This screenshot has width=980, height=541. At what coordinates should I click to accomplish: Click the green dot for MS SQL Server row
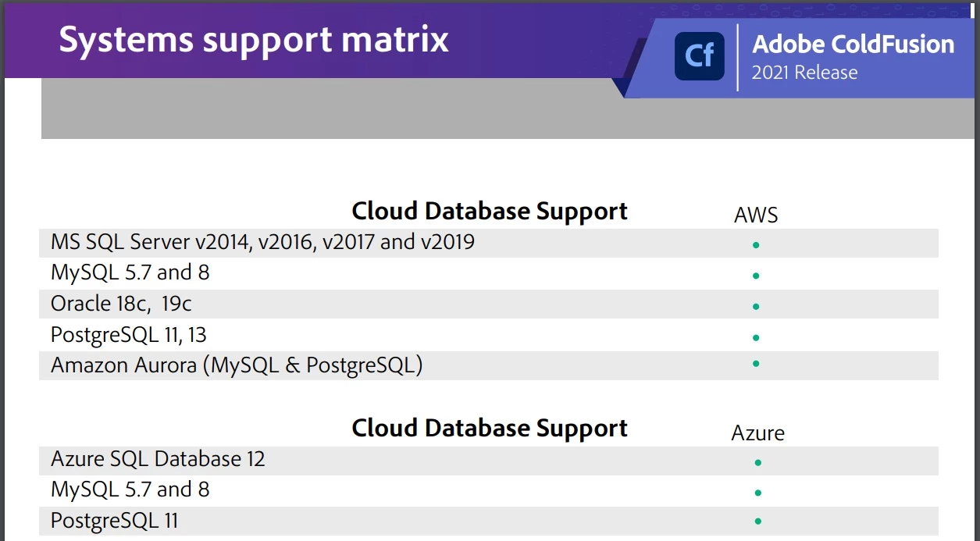(x=756, y=245)
